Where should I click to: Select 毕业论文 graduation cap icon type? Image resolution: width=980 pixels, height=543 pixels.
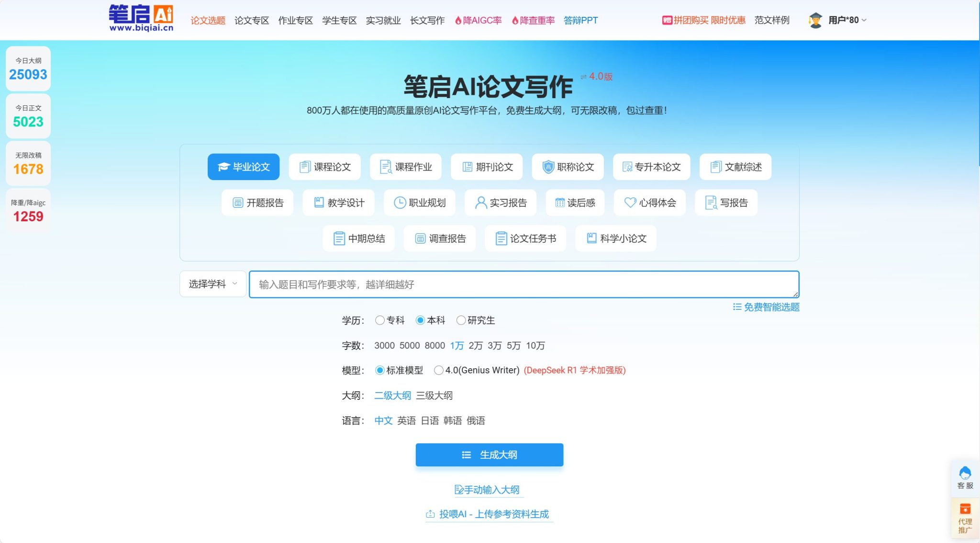point(243,167)
